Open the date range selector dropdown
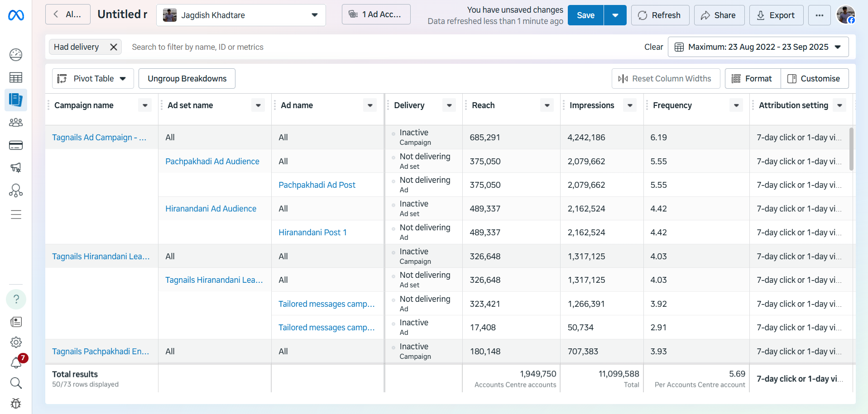This screenshot has width=868, height=414. click(758, 47)
